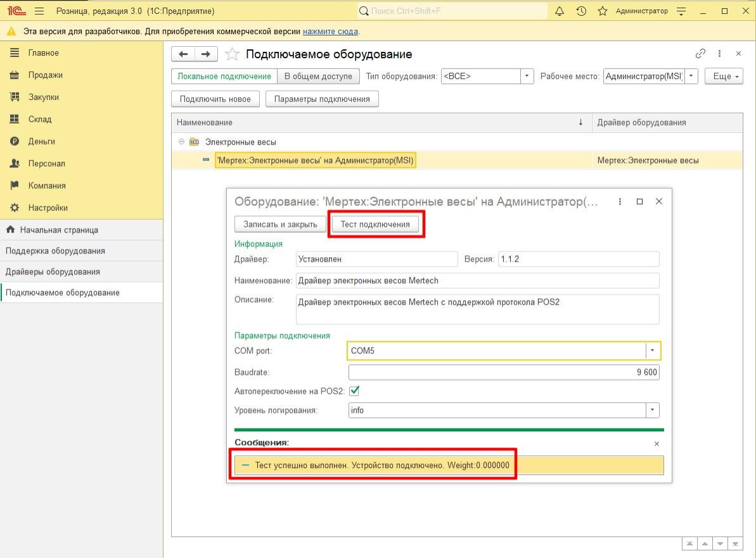Click the notifications bell icon
756x558 pixels.
[x=560, y=11]
